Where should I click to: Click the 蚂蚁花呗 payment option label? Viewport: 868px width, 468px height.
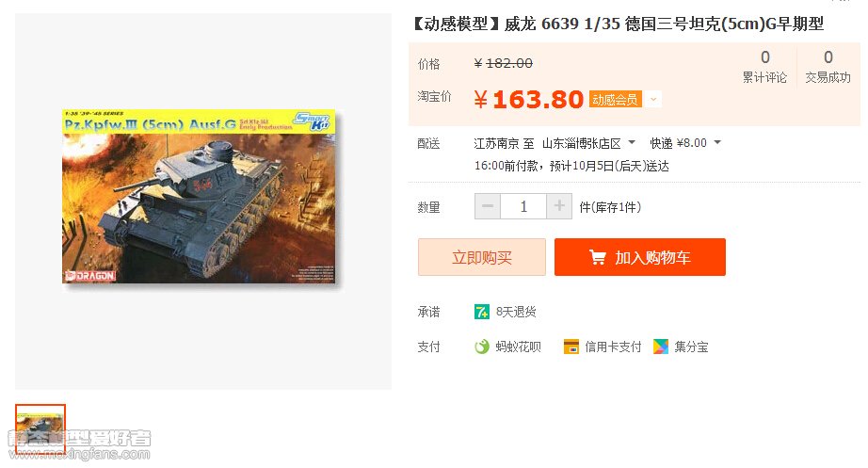pos(518,347)
